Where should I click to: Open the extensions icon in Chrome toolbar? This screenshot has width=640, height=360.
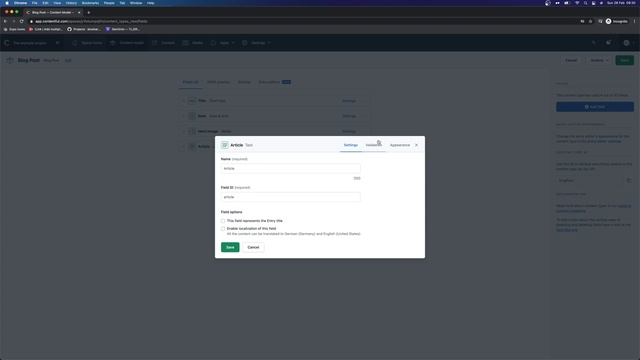tap(600, 21)
